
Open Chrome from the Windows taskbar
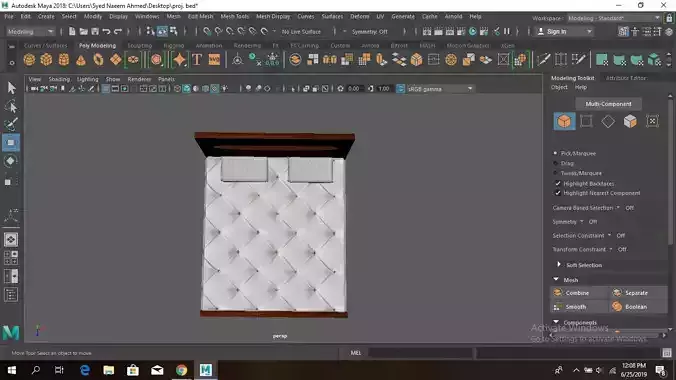(182, 370)
